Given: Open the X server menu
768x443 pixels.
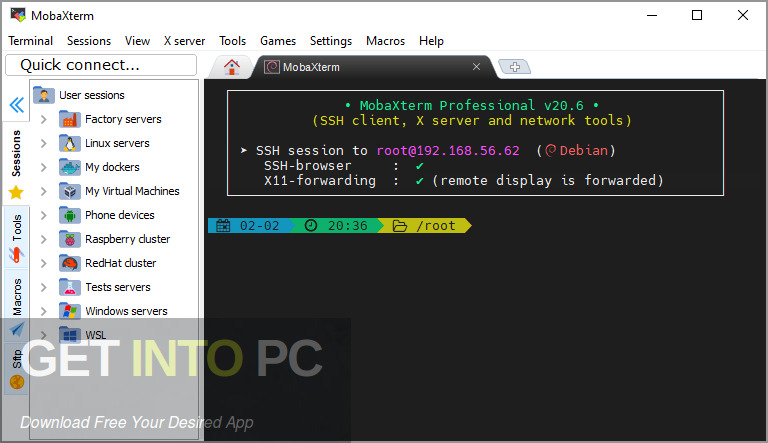Looking at the screenshot, I should click(x=184, y=41).
